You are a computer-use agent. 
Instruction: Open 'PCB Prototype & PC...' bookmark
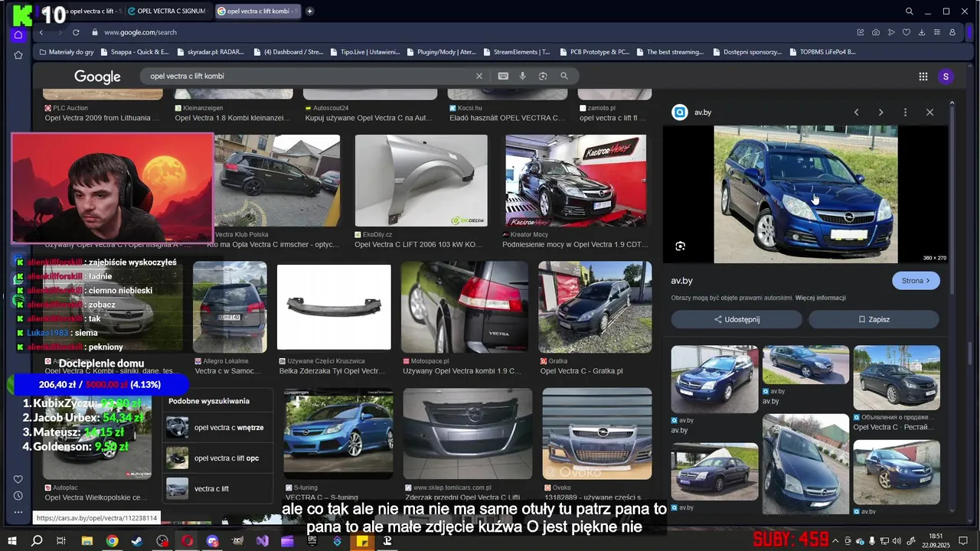[x=594, y=52]
